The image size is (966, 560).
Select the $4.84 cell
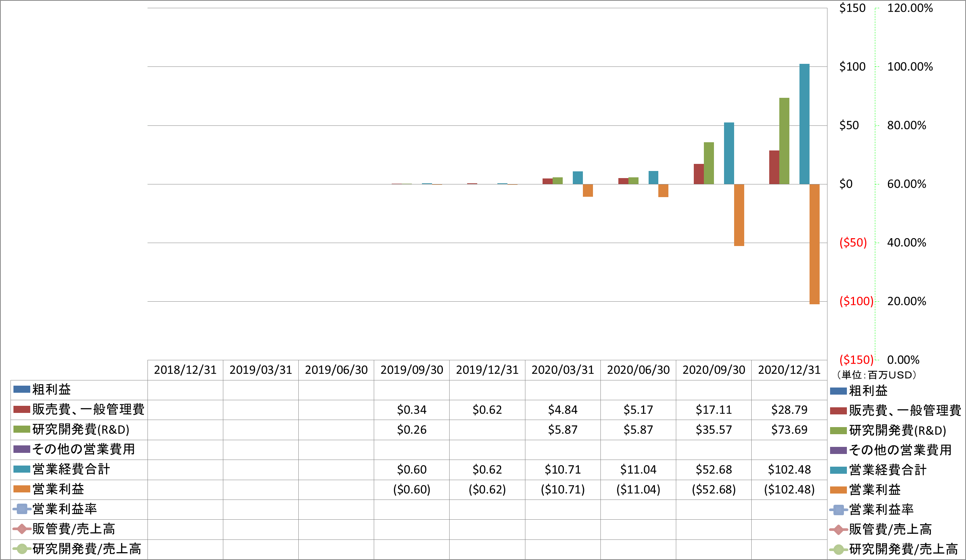click(563, 410)
